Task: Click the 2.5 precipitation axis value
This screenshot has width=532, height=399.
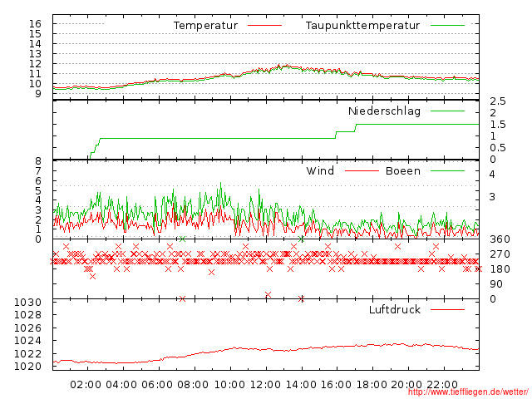Action: click(498, 101)
